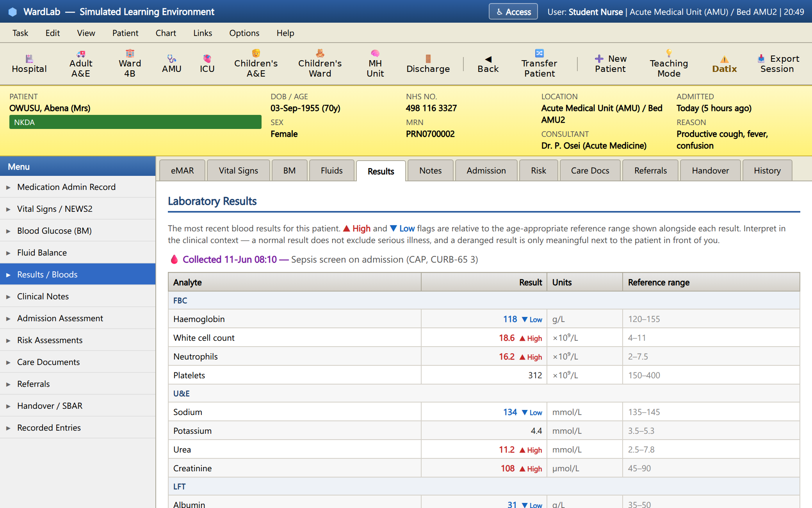Switch to the Admission tab
Screen dimensions: 812x508
[486, 171]
